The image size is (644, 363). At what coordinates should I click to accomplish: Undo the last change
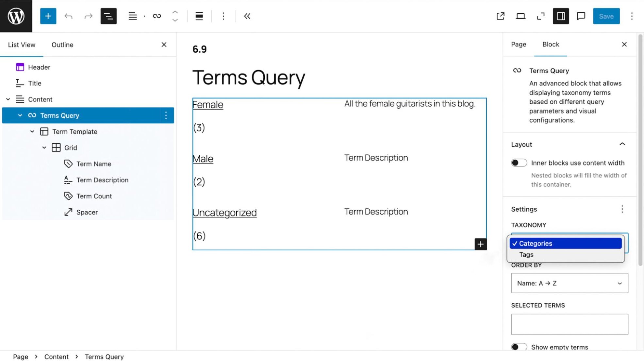point(69,16)
